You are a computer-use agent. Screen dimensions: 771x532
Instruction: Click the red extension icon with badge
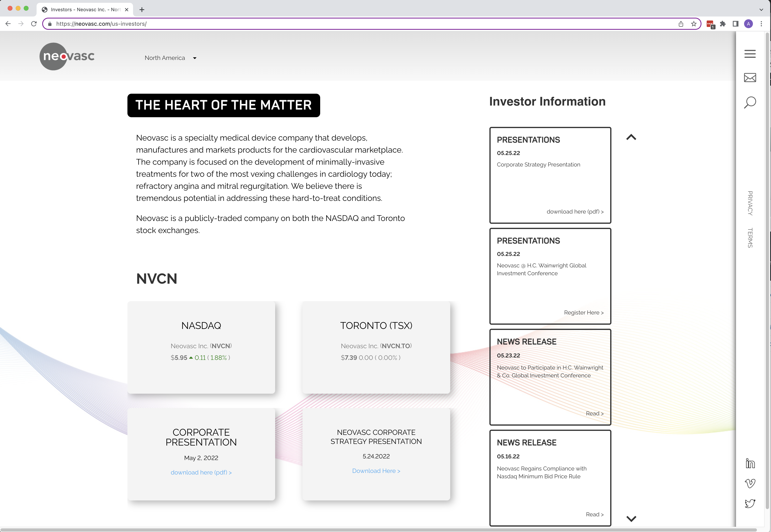[x=710, y=24]
